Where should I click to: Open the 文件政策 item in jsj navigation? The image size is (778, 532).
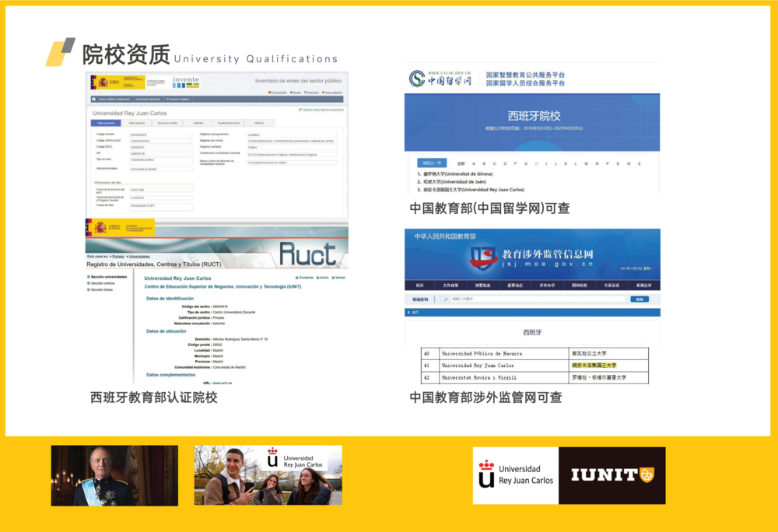450,285
